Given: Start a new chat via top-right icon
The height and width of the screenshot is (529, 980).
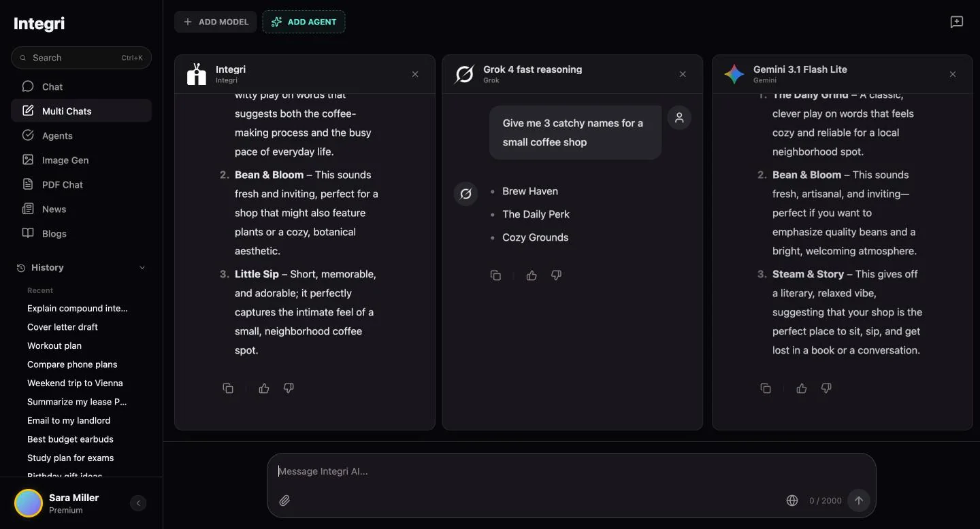Looking at the screenshot, I should (957, 22).
